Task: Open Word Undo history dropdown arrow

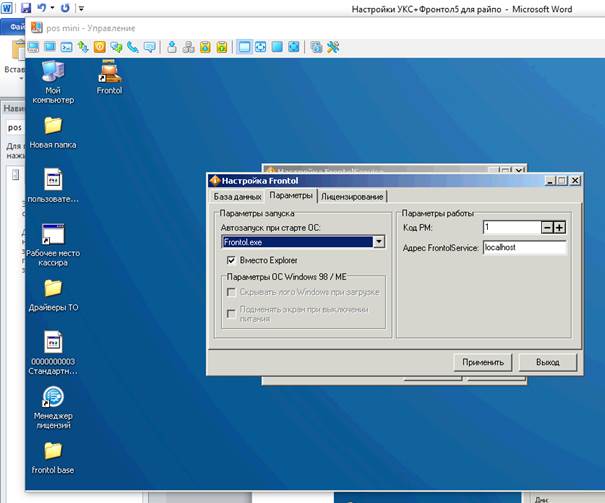Action: [x=52, y=8]
